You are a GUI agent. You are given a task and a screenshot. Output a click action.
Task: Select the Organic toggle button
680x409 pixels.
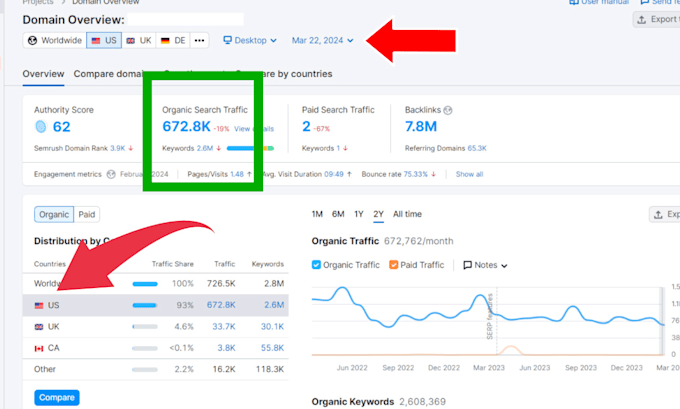point(54,215)
